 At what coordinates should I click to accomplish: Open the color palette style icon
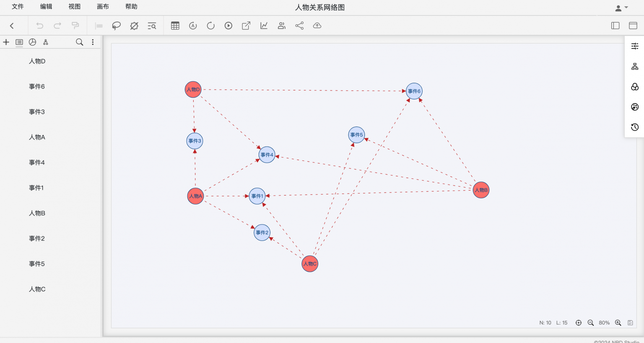click(635, 107)
